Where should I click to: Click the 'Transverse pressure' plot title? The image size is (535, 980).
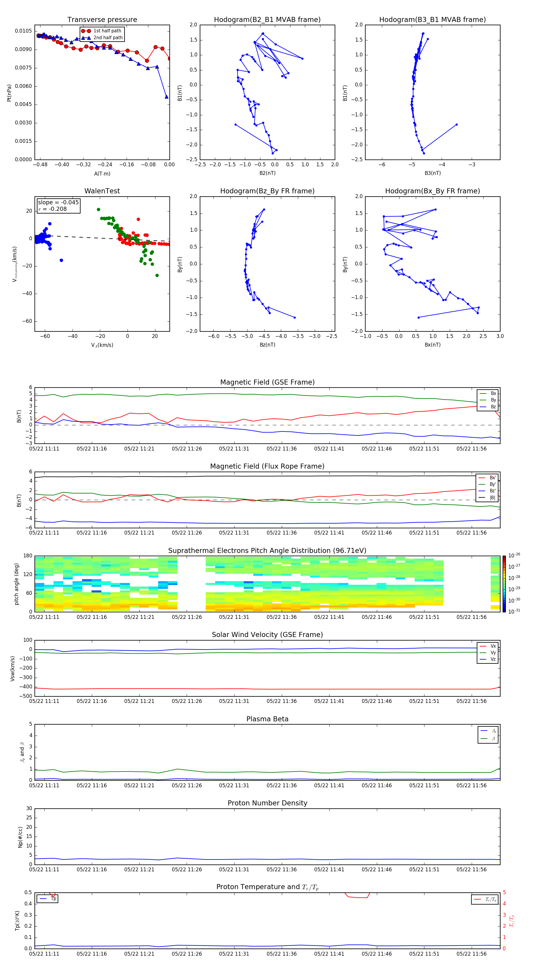point(102,20)
